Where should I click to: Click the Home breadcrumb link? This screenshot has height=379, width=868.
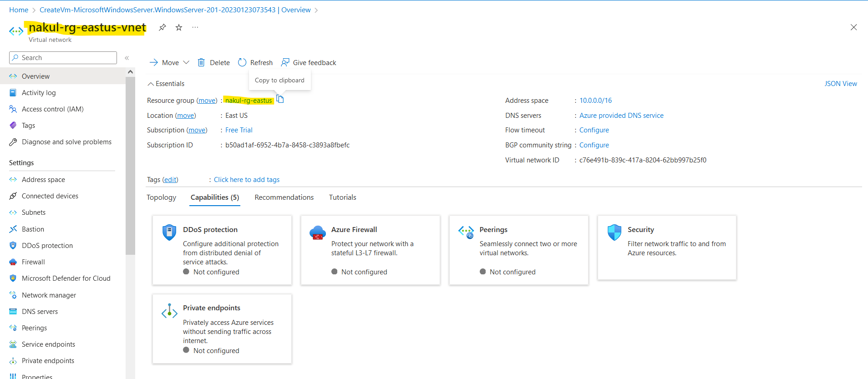pyautogui.click(x=19, y=10)
